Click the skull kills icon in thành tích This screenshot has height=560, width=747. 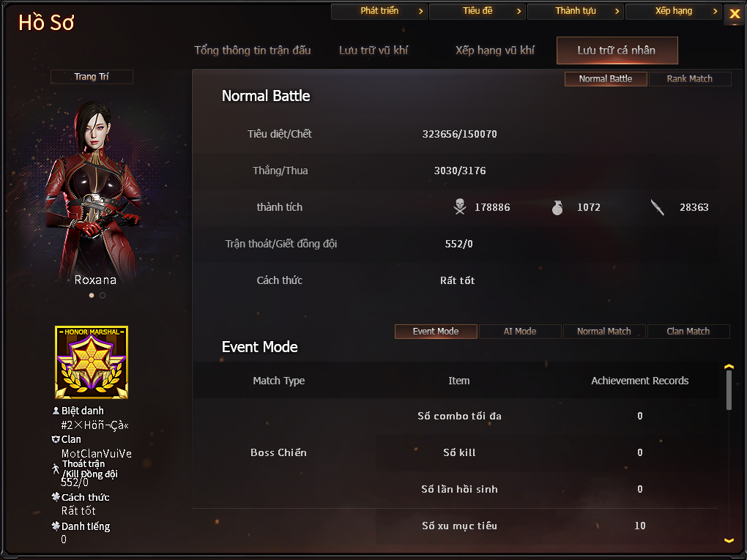pyautogui.click(x=460, y=206)
